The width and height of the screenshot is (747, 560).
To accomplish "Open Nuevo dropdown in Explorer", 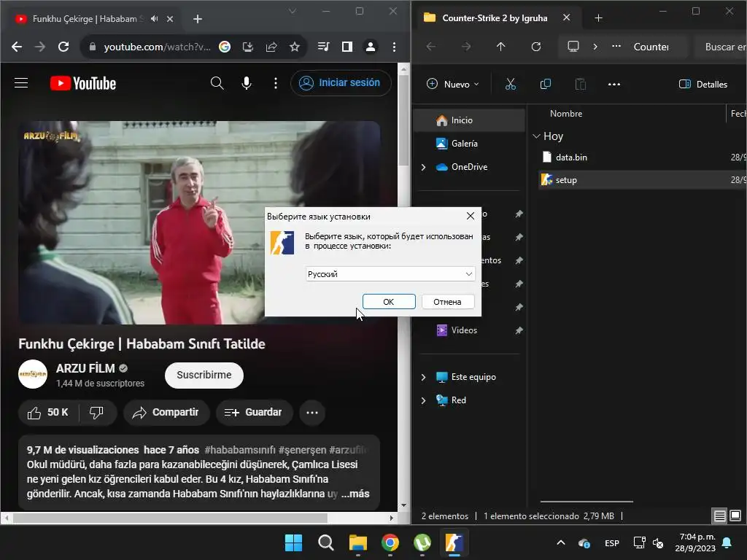I will 452,85.
